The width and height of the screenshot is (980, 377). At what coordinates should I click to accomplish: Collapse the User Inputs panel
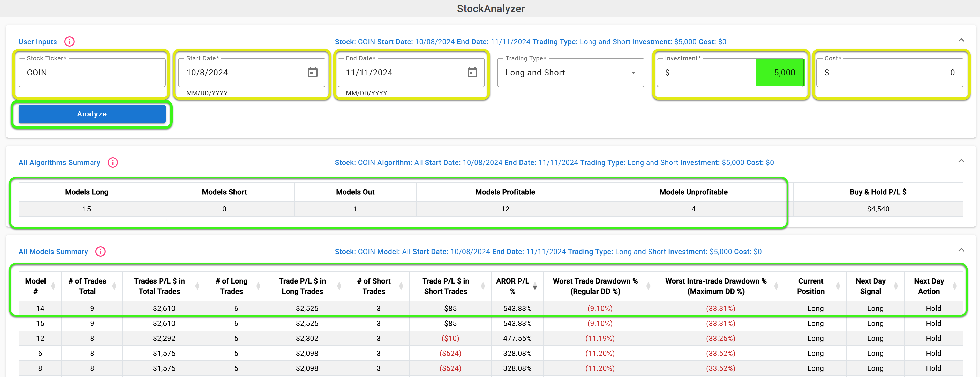pos(961,40)
